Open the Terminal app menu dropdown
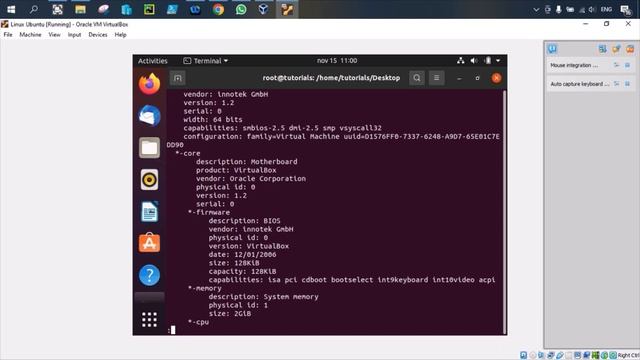This screenshot has height=360, width=640. point(206,61)
